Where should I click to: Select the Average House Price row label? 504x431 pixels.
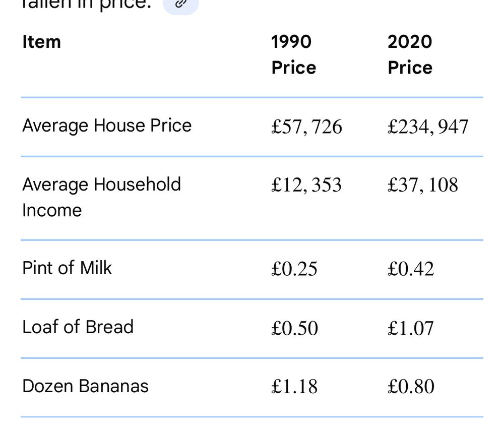pyautogui.click(x=107, y=126)
